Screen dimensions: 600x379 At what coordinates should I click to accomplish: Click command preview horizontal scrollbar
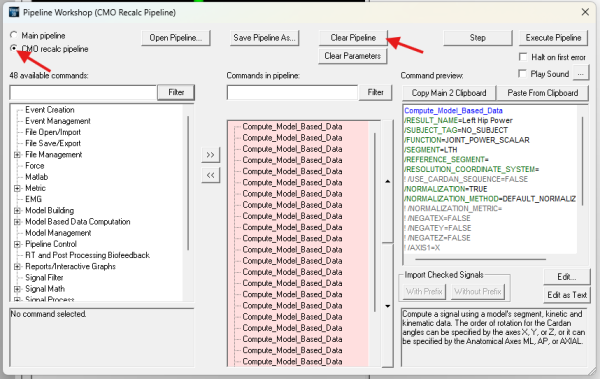[x=481, y=259]
